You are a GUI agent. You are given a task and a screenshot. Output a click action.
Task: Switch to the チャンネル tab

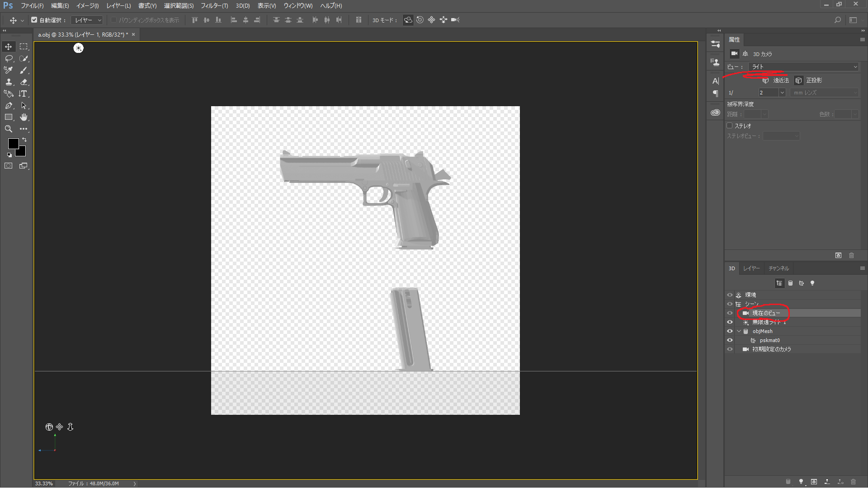778,268
